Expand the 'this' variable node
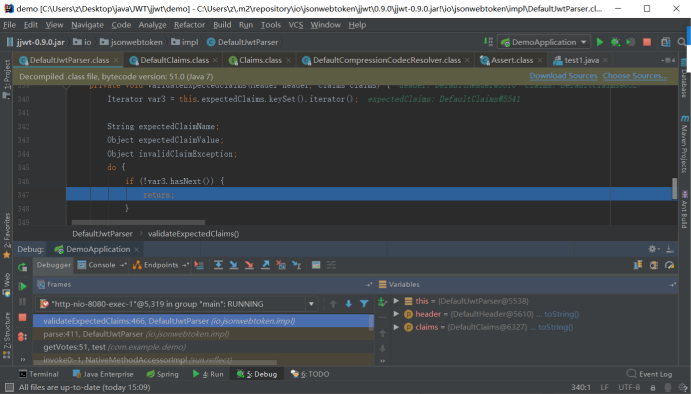 point(396,301)
